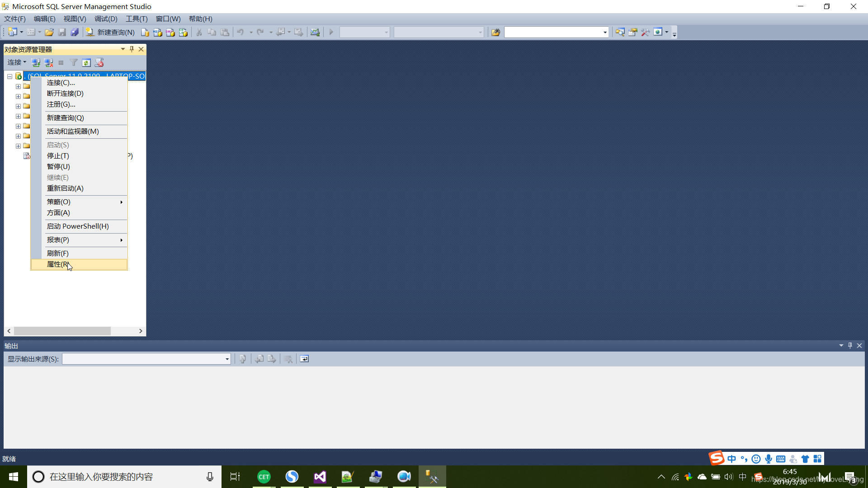The image size is (868, 488).
Task: Open the 帮助(H) menu
Action: (x=200, y=19)
